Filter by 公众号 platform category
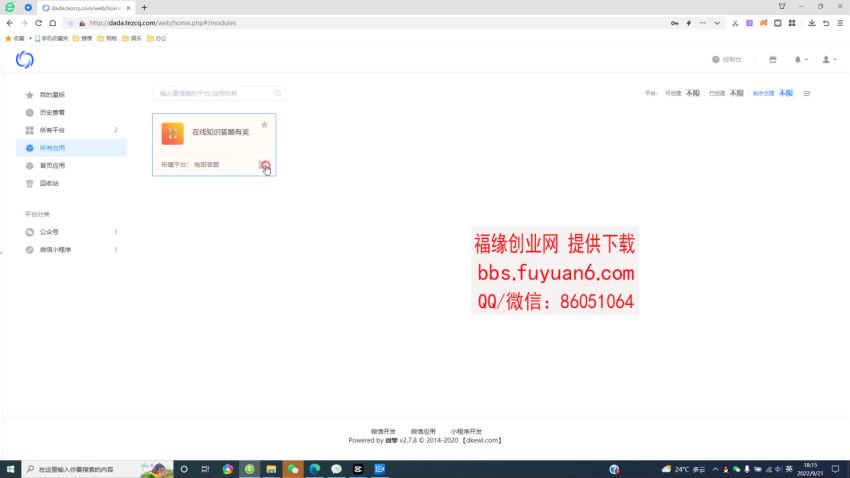850x478 pixels. [48, 232]
